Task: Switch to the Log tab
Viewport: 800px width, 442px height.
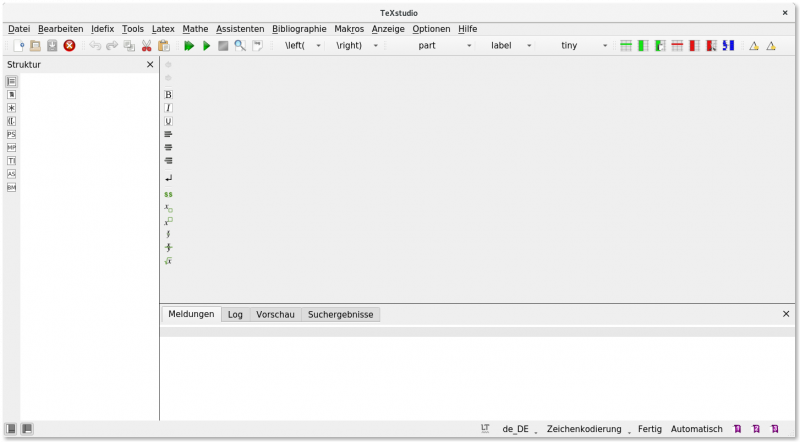Action: 235,315
